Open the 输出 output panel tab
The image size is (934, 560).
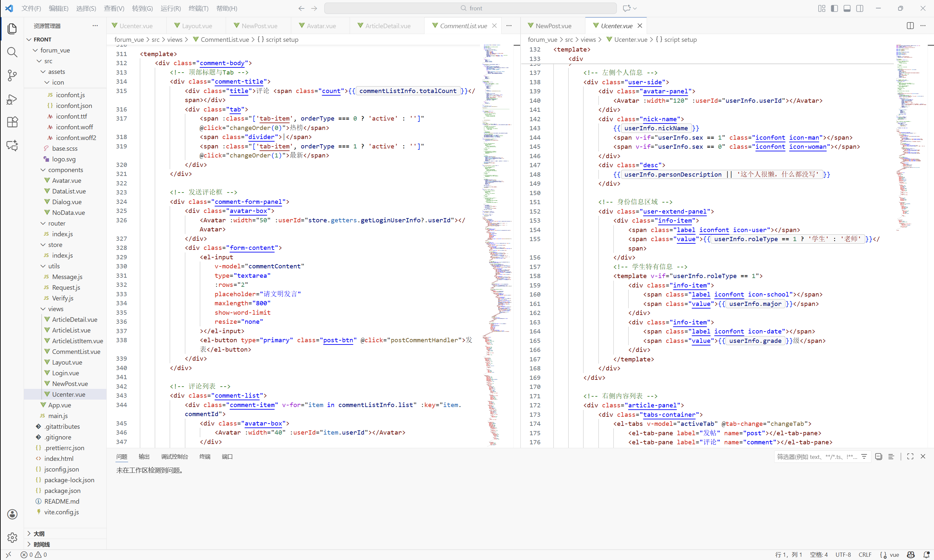(x=144, y=457)
